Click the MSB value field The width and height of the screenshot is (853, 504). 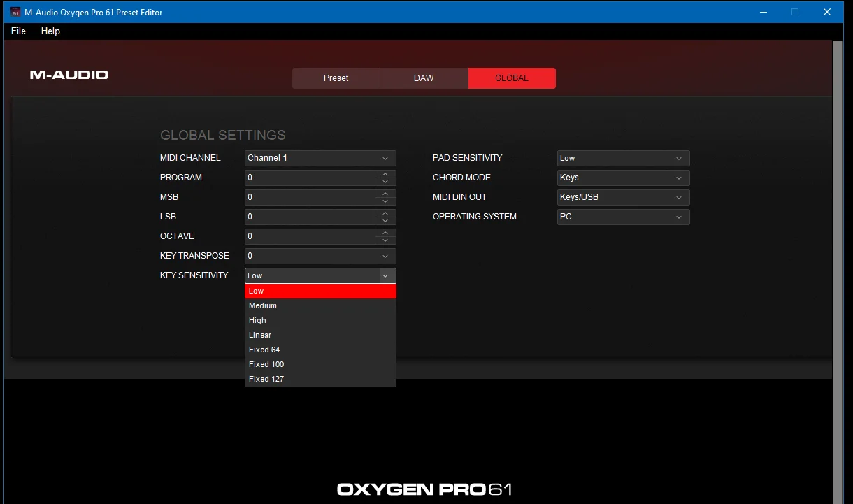[x=310, y=197]
